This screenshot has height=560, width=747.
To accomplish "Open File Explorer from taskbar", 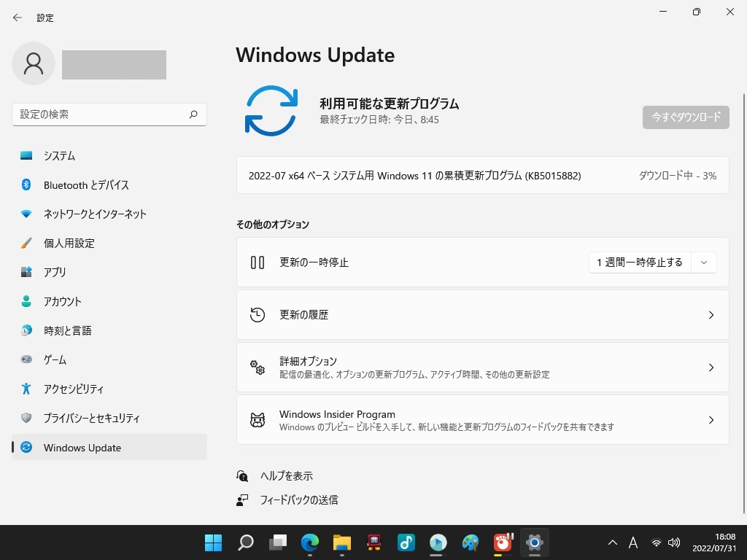I will click(x=341, y=542).
